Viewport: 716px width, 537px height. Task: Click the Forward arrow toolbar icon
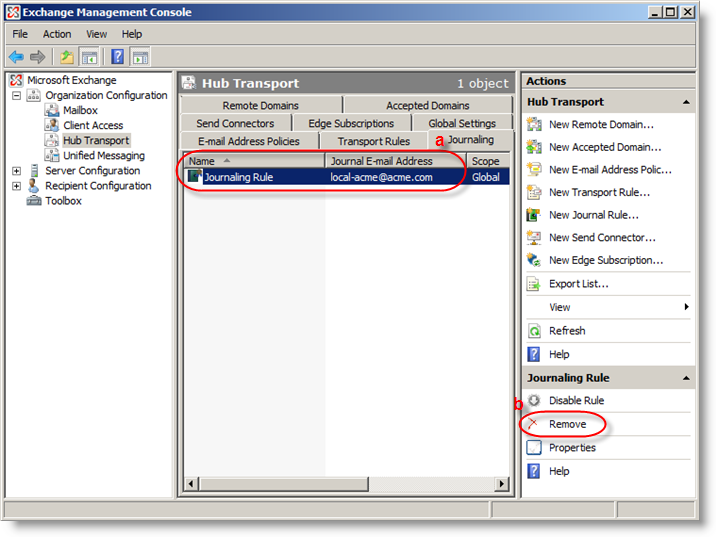click(x=37, y=57)
